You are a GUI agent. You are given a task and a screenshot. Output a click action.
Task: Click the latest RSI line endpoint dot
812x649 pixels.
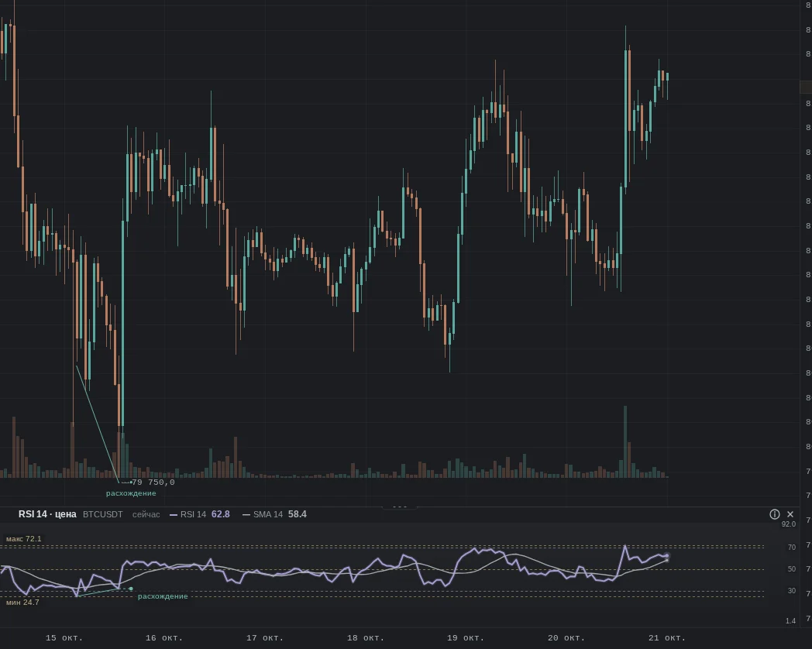point(667,556)
